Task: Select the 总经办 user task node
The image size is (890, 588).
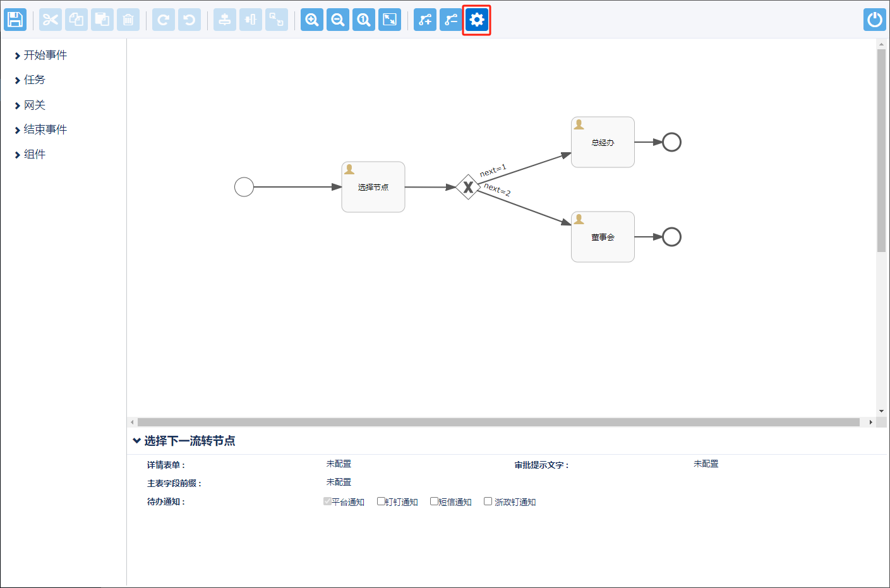Action: [603, 143]
